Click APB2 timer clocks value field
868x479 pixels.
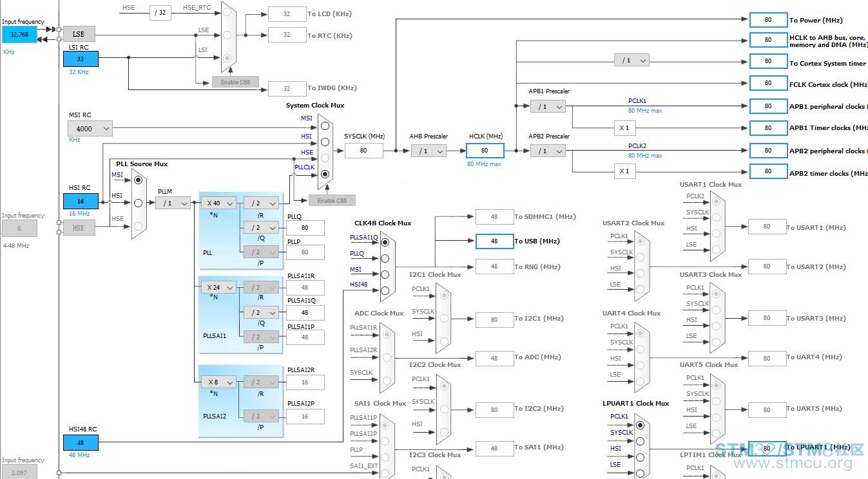pos(768,171)
